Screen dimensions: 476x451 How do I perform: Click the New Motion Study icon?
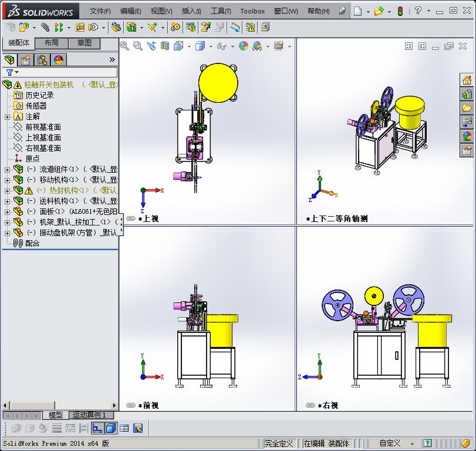pyautogui.click(x=175, y=28)
